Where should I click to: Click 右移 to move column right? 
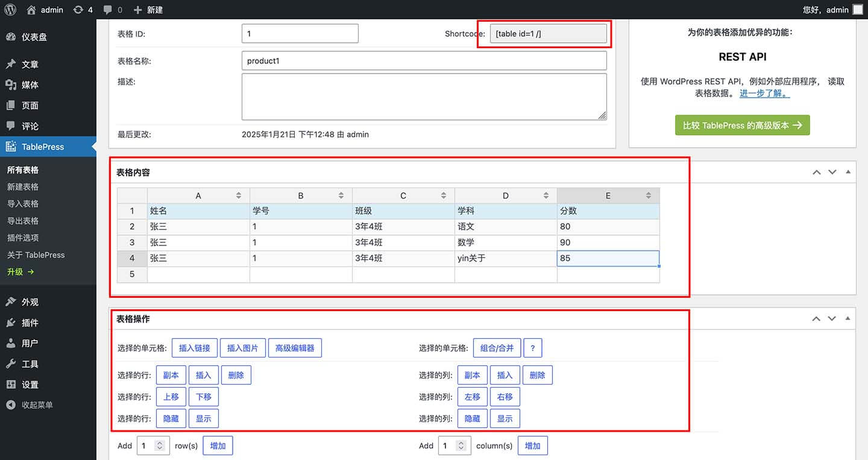pos(505,397)
